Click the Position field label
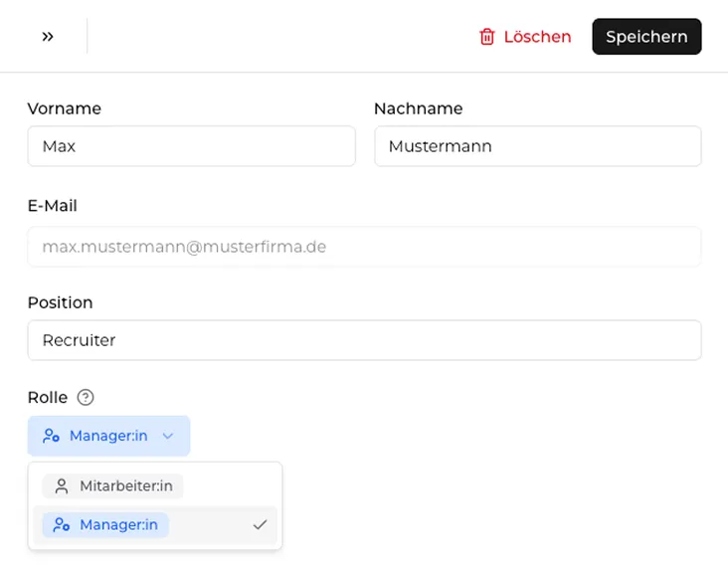 (x=60, y=302)
